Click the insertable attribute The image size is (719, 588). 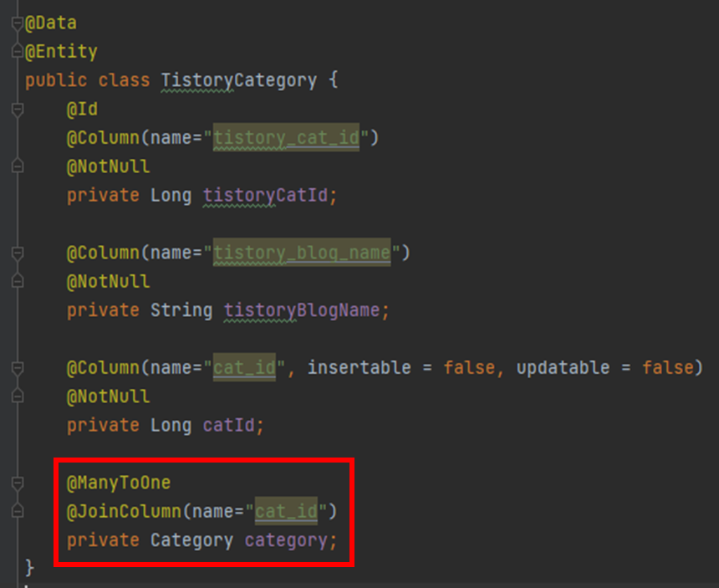[359, 368]
